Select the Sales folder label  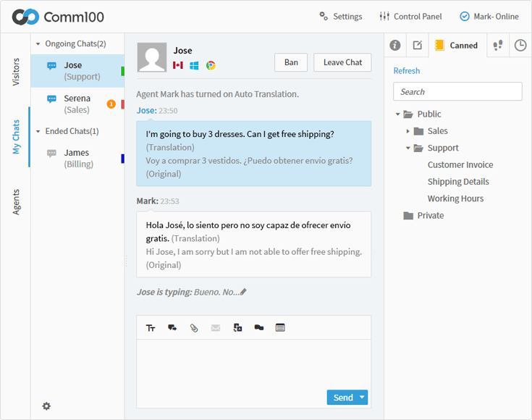pyautogui.click(x=437, y=131)
